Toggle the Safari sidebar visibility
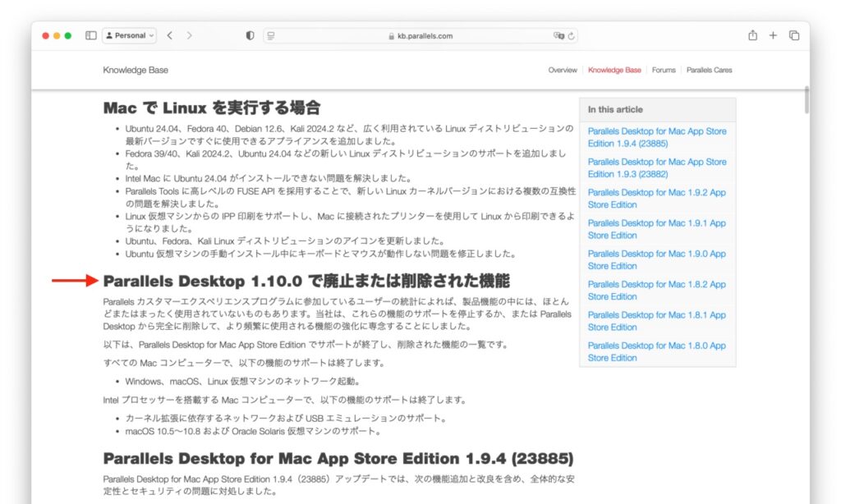Viewport: 841px width, 504px height. [x=92, y=35]
